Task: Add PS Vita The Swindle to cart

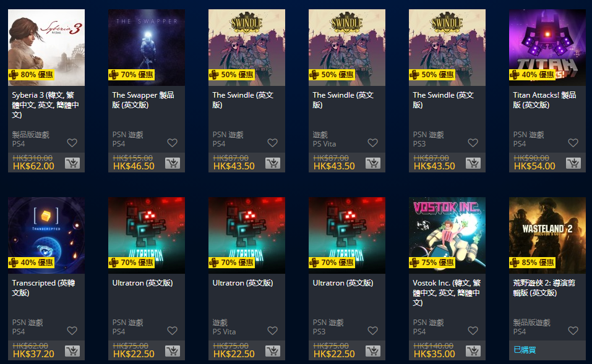Action: [373, 163]
